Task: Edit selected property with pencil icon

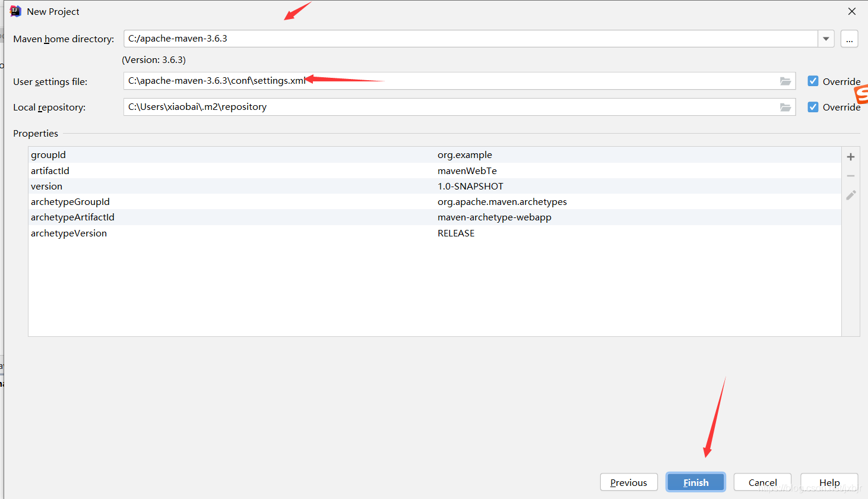Action: [x=851, y=195]
